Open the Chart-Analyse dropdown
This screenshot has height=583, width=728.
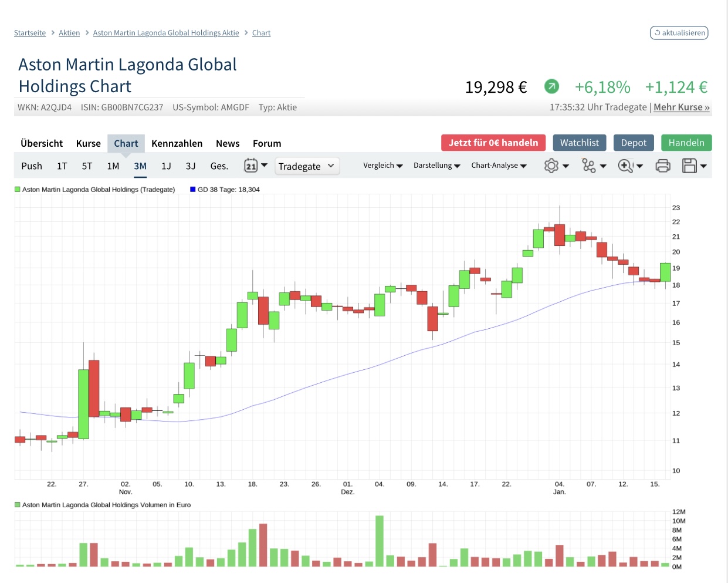point(499,166)
